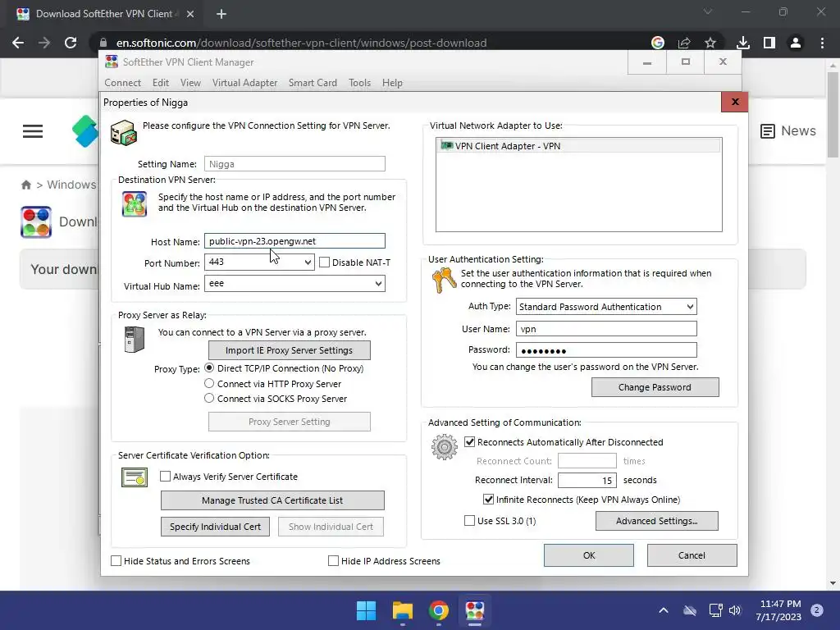This screenshot has height=630, width=840.
Task: Open the Google icon in address bar
Action: (x=658, y=43)
